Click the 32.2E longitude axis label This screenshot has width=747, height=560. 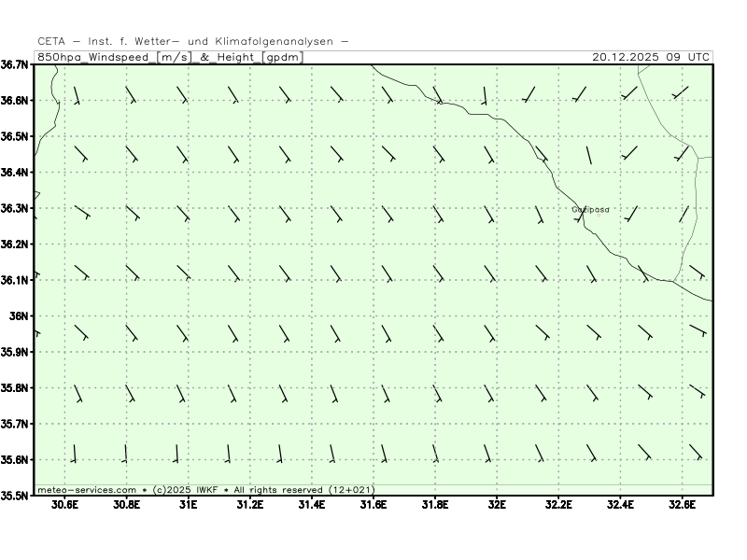click(x=558, y=505)
